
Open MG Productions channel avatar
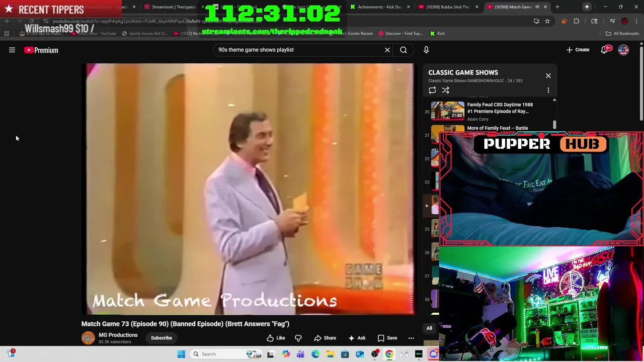point(88,338)
